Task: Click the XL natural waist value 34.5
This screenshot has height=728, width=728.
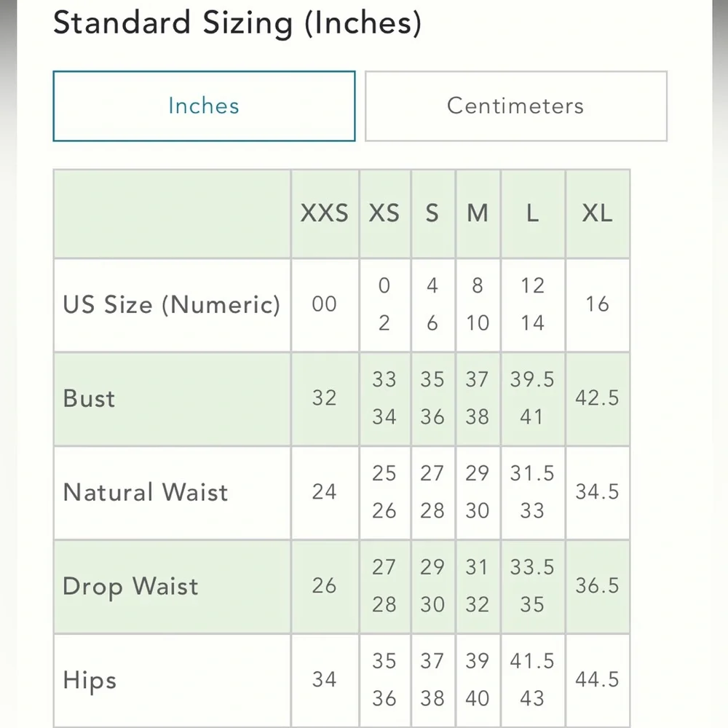Action: (597, 492)
